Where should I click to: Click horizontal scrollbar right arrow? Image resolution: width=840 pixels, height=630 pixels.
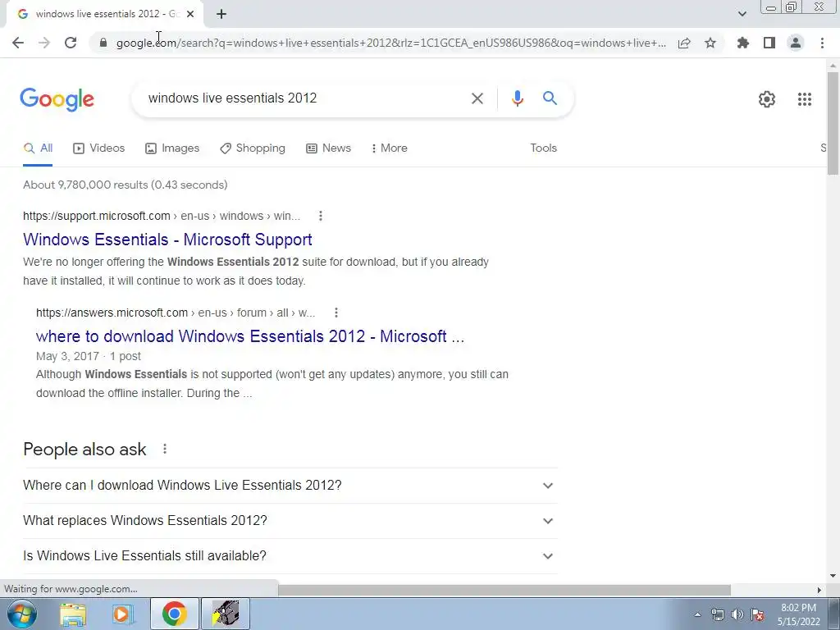pos(819,590)
